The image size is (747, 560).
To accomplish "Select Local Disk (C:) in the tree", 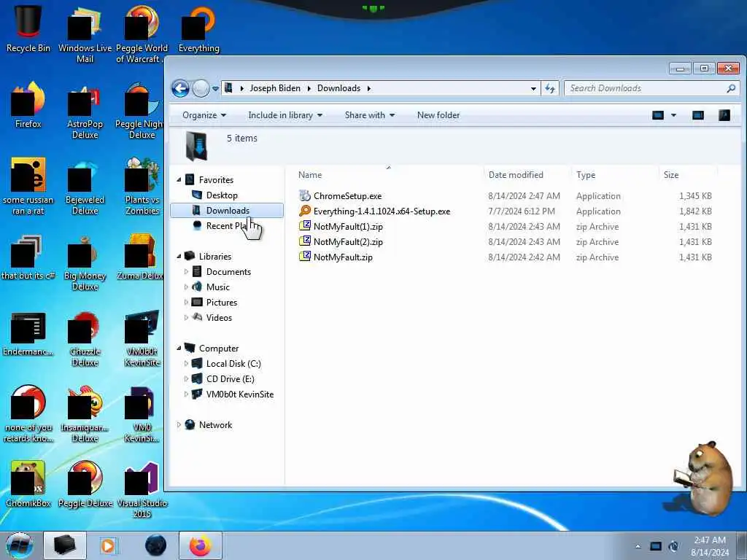I will point(233,364).
